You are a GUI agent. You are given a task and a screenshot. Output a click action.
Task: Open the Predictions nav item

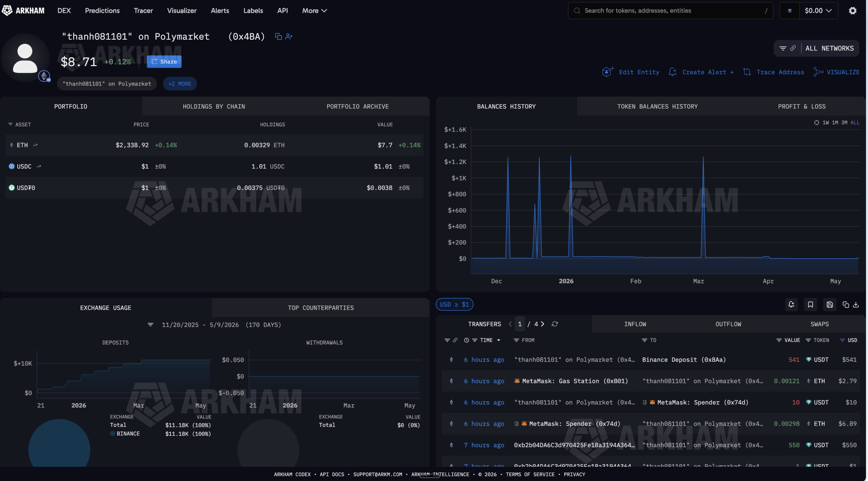coord(102,11)
